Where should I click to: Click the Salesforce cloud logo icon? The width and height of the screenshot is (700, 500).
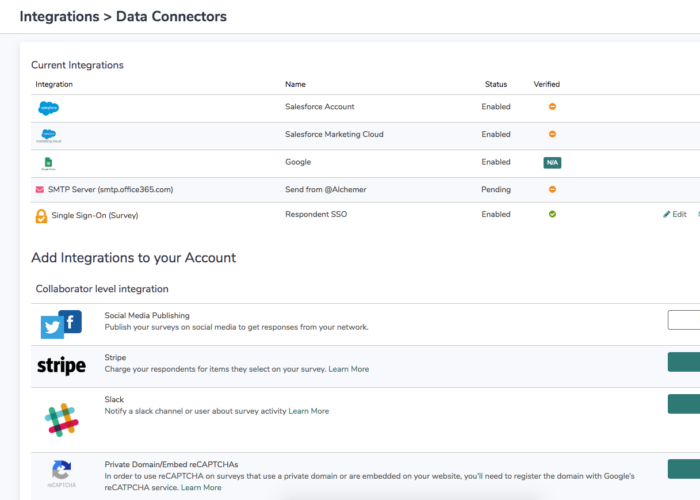coord(48,108)
